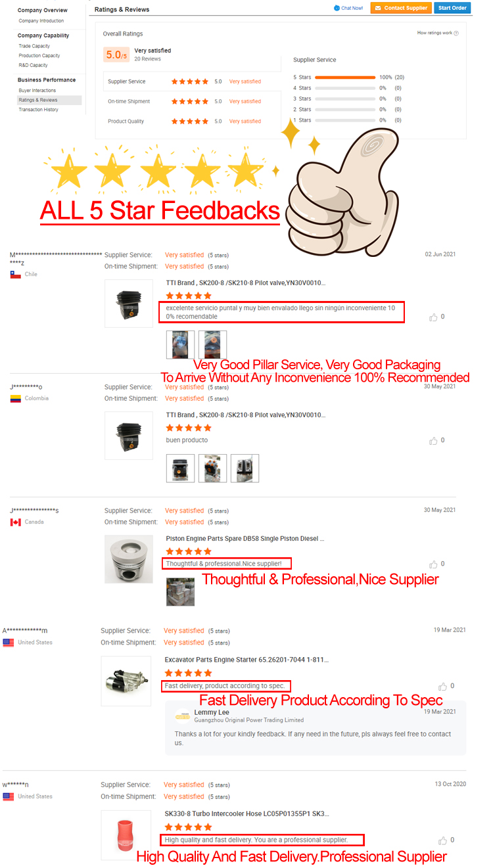This screenshot has width=493, height=868.
Task: Click the thumbs-up icon on Chile review
Action: point(433,317)
